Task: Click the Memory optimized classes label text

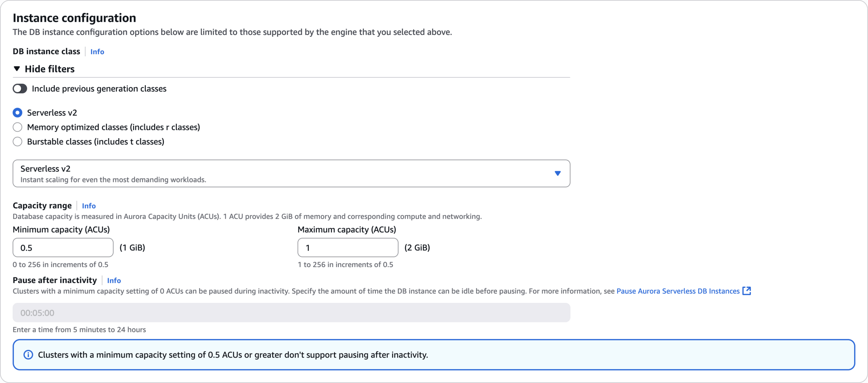Action: [x=113, y=127]
